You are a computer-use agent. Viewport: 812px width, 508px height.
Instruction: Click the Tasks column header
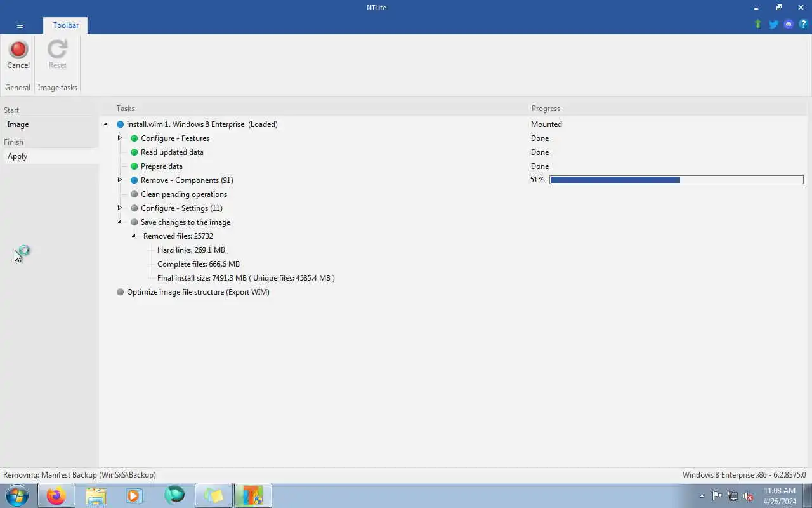[125, 109]
